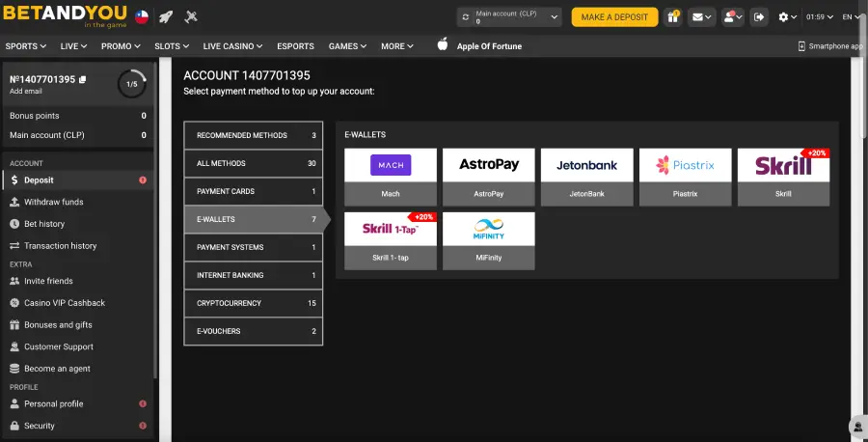Click the BetAndYou logo
This screenshot has height=442, width=868.
pos(65,16)
